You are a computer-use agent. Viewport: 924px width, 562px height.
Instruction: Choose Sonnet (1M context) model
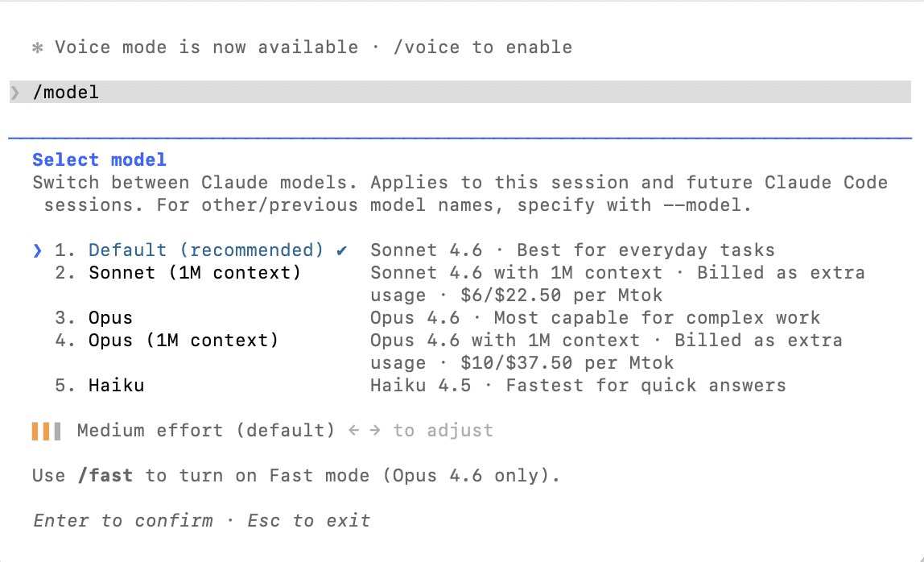(195, 273)
